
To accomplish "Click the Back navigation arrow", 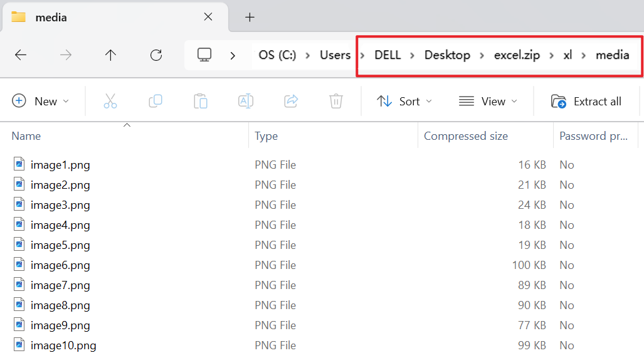I will 21,55.
